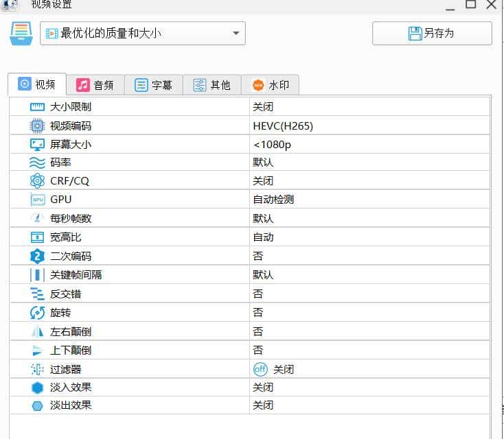The image size is (504, 439).
Task: Click the 码率 row label
Action: [x=60, y=163]
